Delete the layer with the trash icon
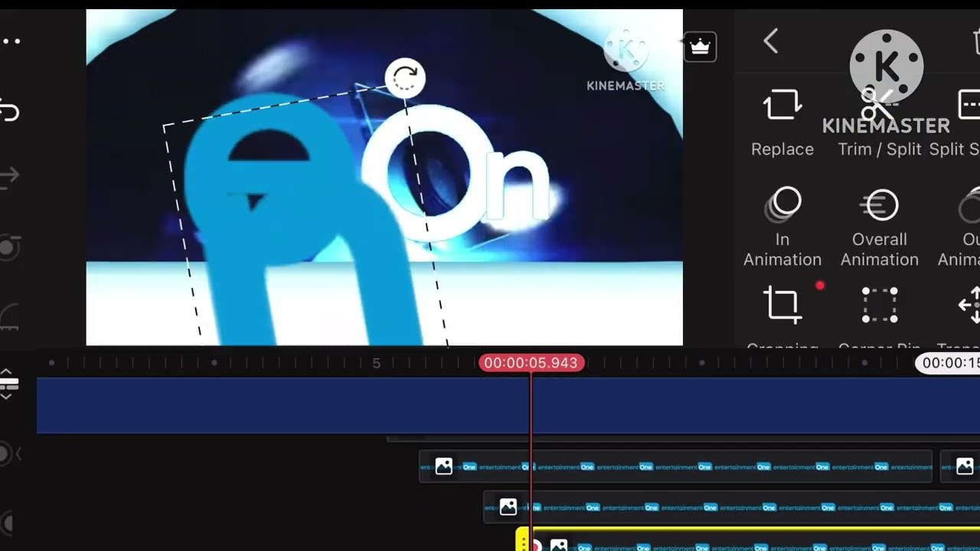980x551 pixels. coord(975,41)
